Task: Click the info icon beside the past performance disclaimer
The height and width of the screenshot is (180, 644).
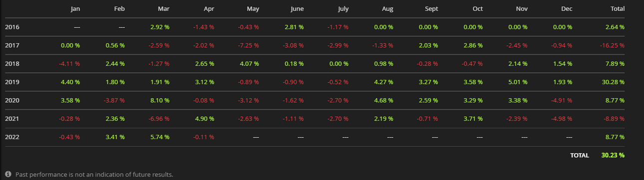Action: coord(8,175)
